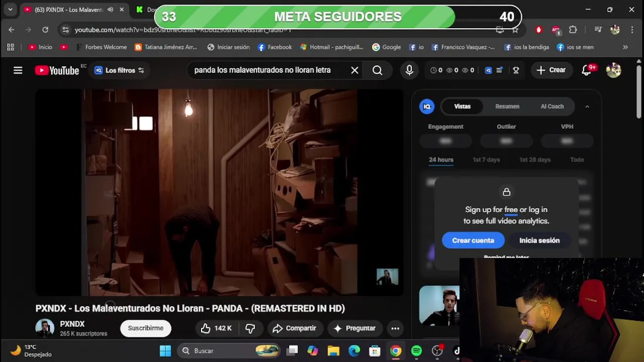Start voice search with the microphone

point(409,70)
